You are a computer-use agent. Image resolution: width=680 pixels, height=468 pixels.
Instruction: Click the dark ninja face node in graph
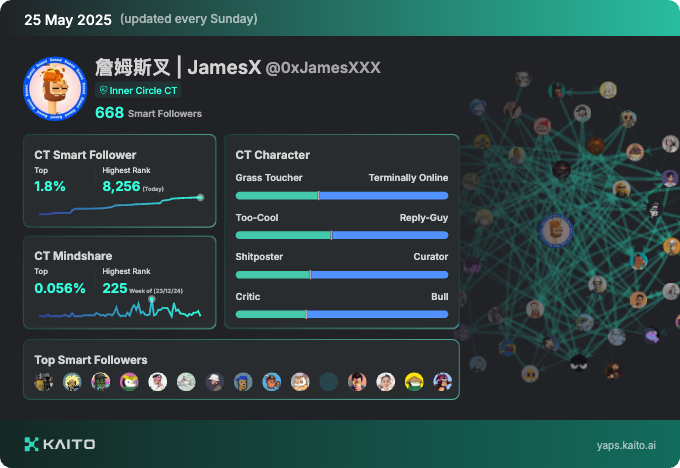[x=561, y=170]
